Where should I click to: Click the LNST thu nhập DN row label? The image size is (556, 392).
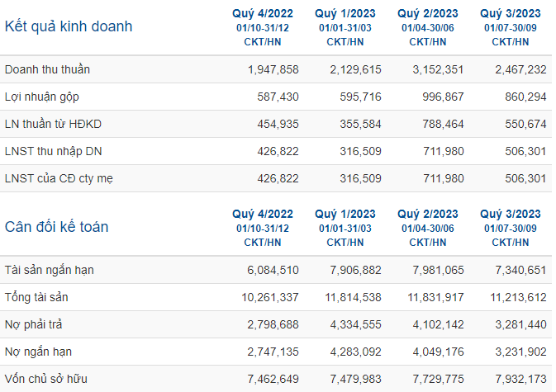[53, 151]
